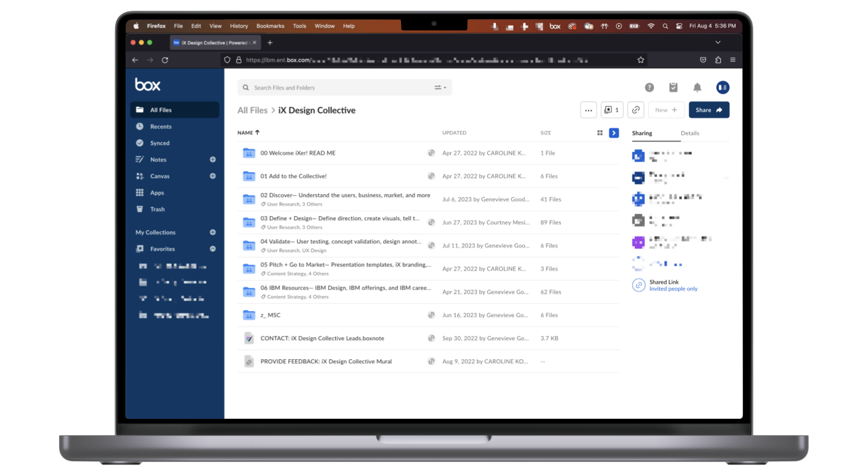Viewport: 868px width, 475px height.
Task: Copy shared link with link icon button
Action: (x=636, y=110)
